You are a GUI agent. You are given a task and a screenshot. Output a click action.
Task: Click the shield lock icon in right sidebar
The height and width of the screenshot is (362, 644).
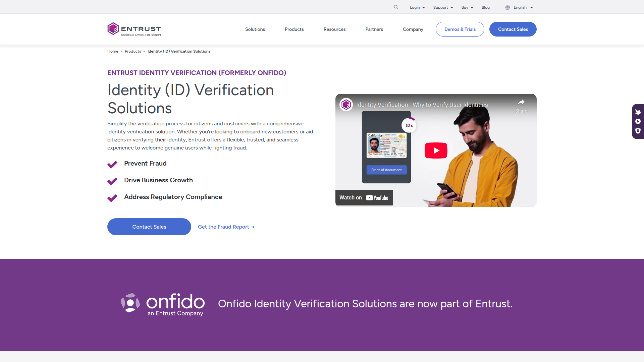click(638, 131)
